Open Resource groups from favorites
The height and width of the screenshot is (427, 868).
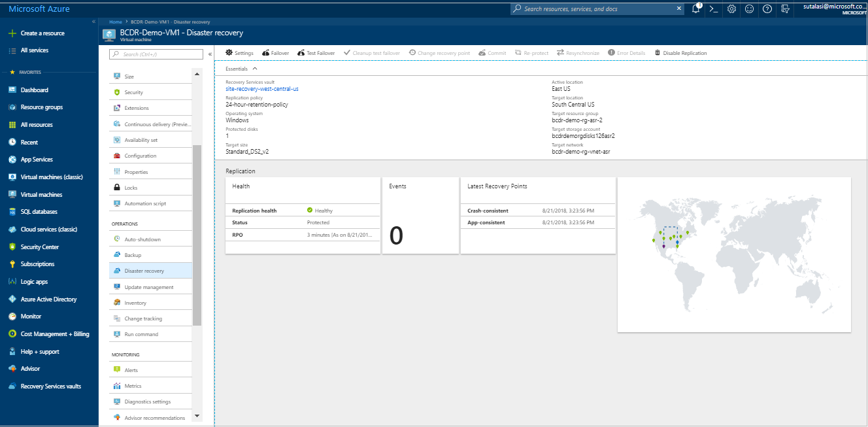[x=35, y=107]
